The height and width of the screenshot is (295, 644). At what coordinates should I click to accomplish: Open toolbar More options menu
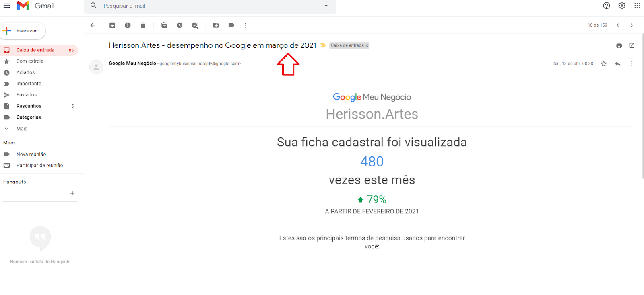[x=245, y=25]
